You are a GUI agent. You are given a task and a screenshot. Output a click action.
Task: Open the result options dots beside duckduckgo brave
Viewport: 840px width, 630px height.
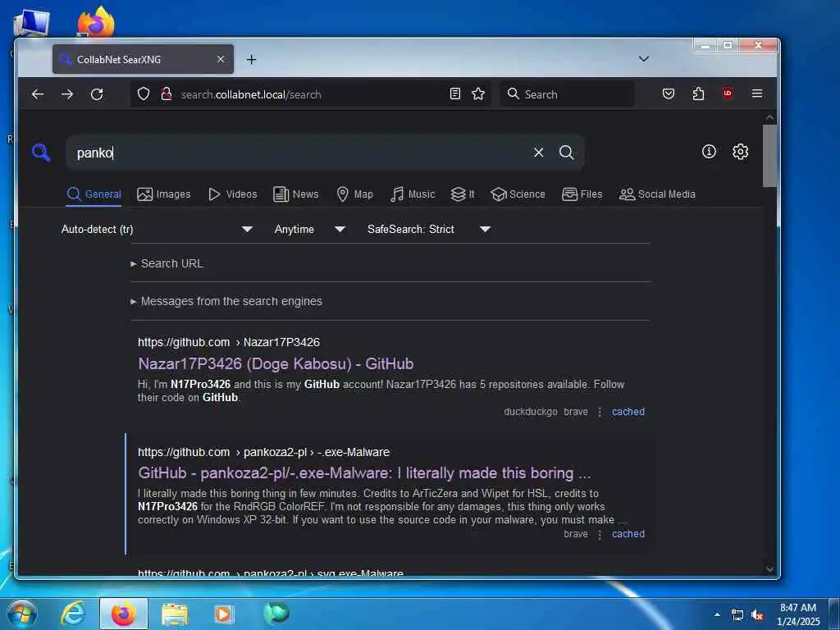600,412
